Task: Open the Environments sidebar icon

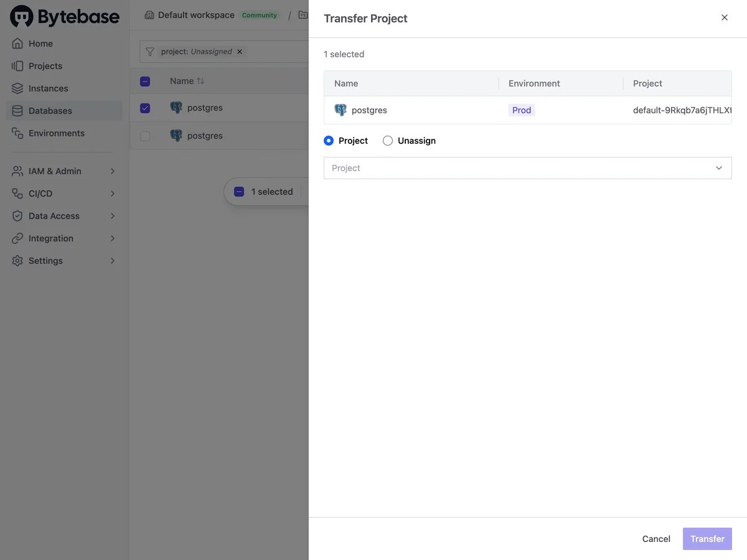Action: (17, 133)
